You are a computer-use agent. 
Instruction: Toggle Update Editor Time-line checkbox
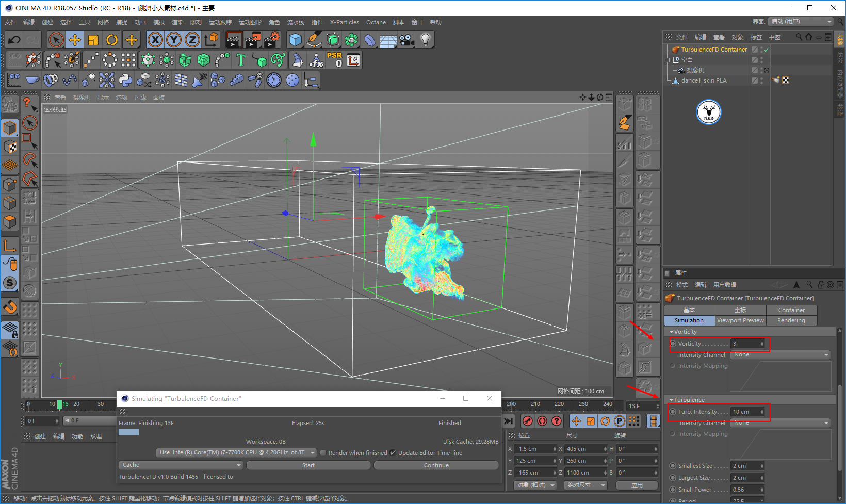pos(393,453)
